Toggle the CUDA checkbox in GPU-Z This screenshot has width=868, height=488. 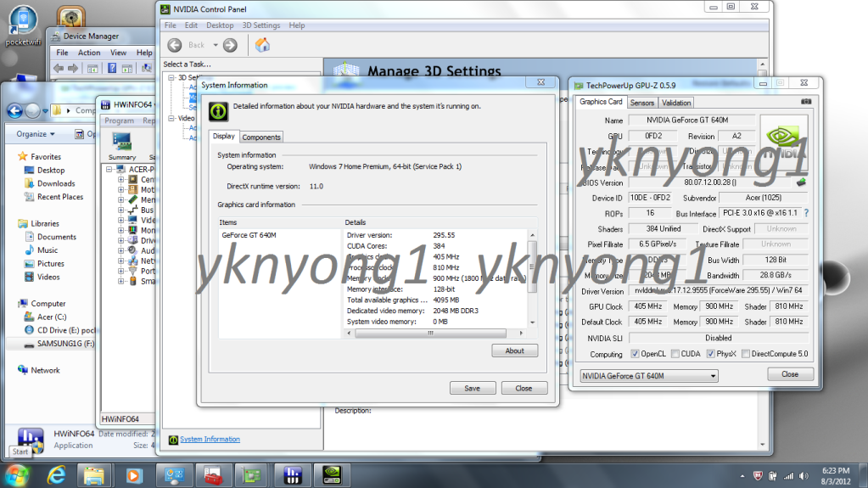(x=675, y=354)
